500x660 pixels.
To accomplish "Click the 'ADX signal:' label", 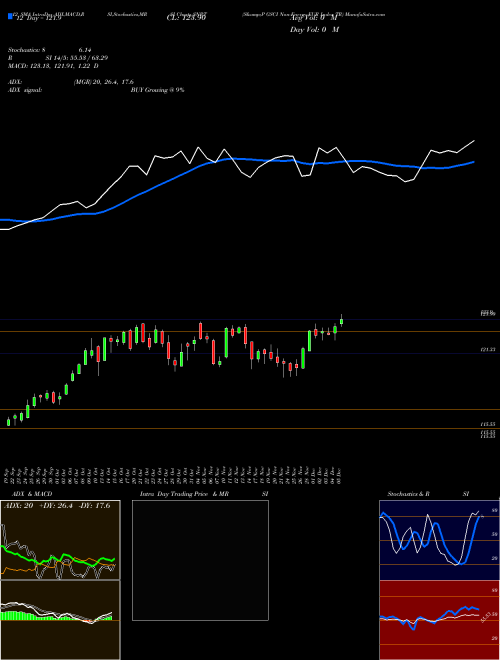I will 25,90.
